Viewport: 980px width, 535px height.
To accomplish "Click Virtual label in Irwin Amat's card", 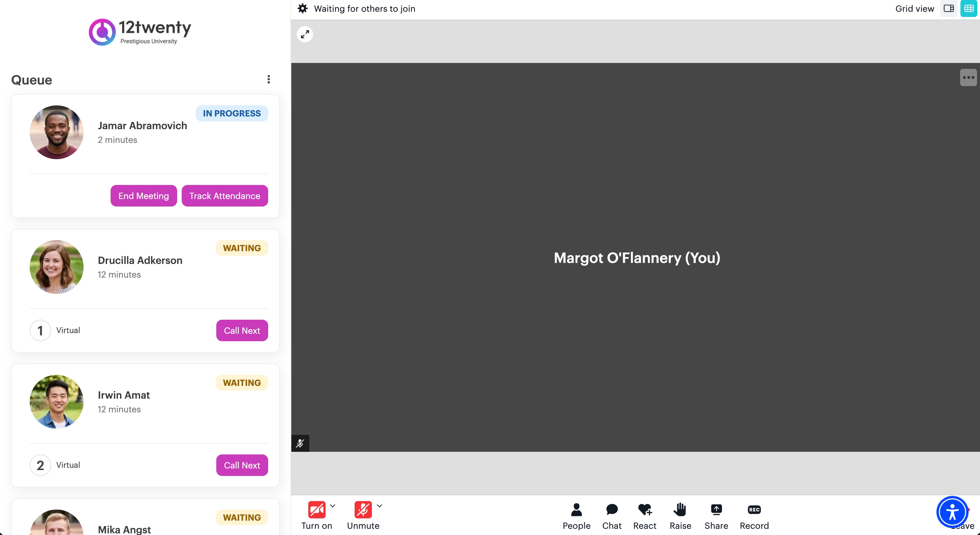I will pyautogui.click(x=68, y=465).
